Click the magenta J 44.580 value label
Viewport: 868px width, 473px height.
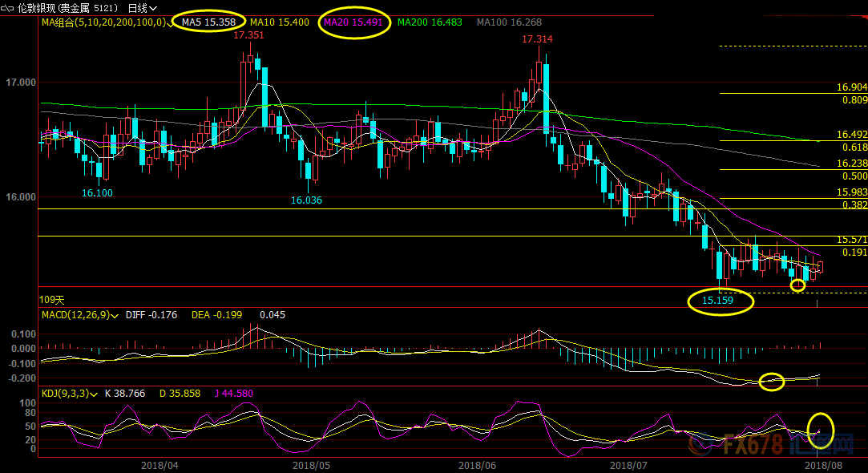(234, 394)
